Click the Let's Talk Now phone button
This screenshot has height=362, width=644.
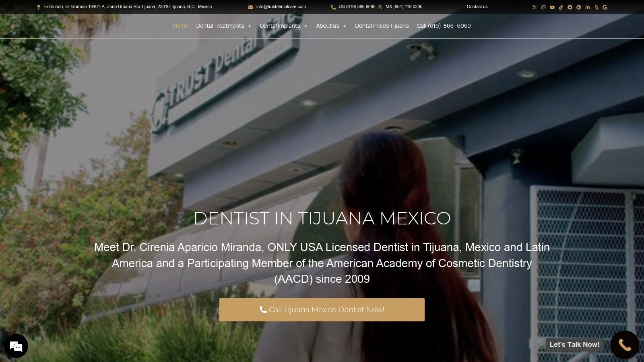click(x=624, y=344)
